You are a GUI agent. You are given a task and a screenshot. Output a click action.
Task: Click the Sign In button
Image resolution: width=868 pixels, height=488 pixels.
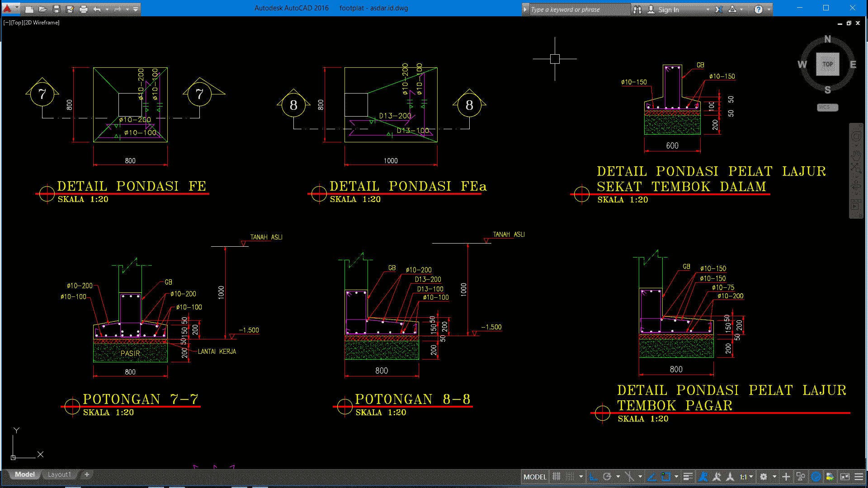click(x=664, y=9)
